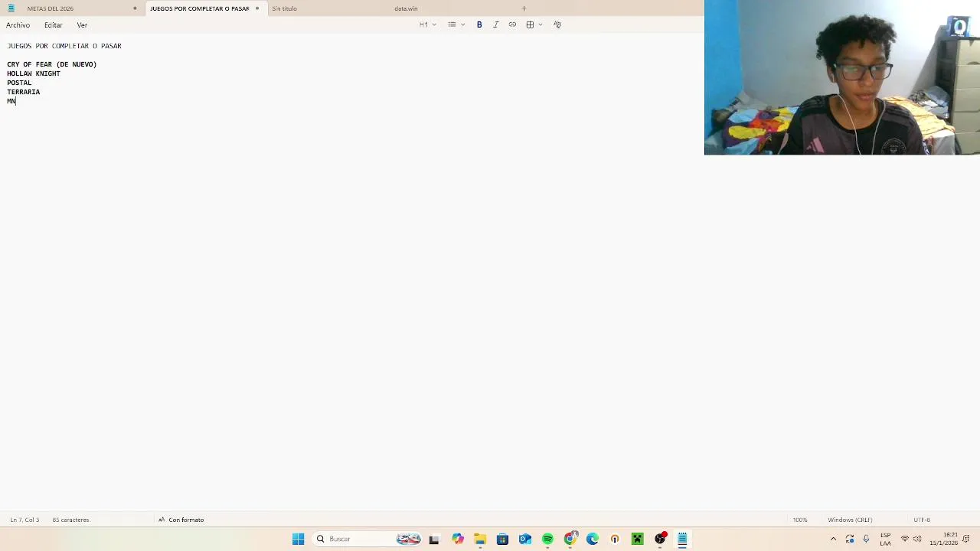Open Minecraft from the taskbar
This screenshot has height=551, width=980.
click(x=637, y=539)
